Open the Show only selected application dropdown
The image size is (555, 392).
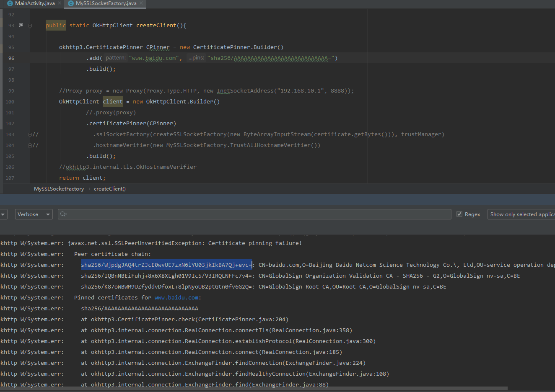[521, 214]
